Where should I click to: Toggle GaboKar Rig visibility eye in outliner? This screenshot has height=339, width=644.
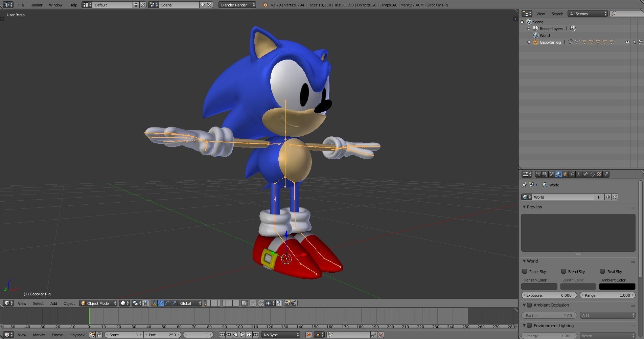coord(627,42)
